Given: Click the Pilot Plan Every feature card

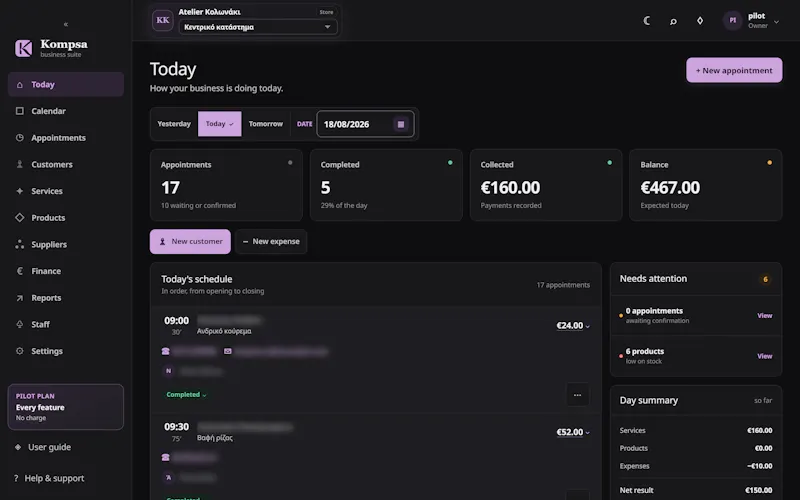Looking at the screenshot, I should [x=66, y=407].
